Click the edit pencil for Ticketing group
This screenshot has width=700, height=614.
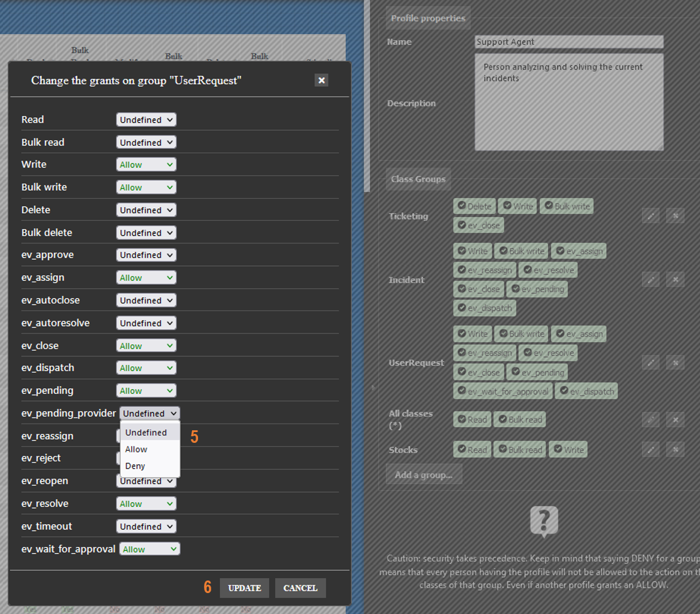(x=650, y=215)
